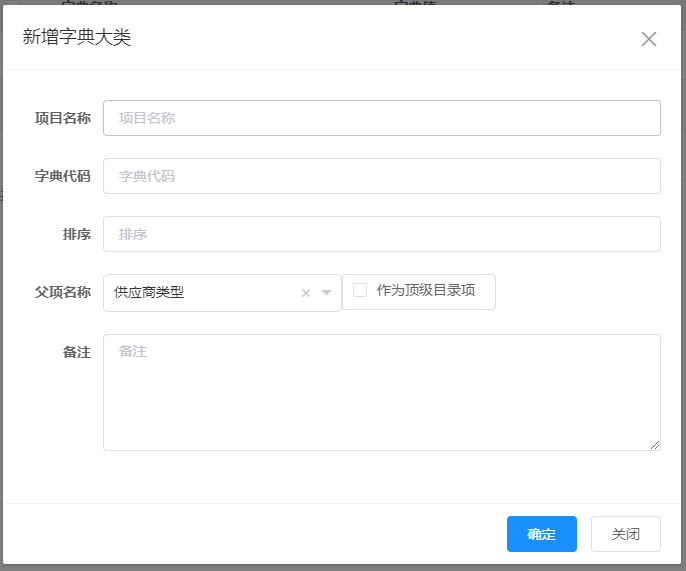Close the 新增字典大类 dialog with X icon
Image resolution: width=686 pixels, height=571 pixels.
tap(648, 39)
